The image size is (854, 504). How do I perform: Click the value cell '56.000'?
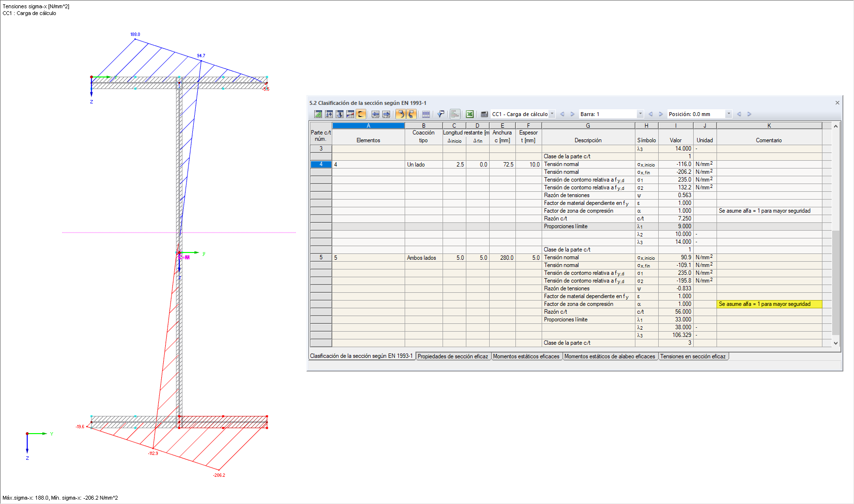pos(676,312)
